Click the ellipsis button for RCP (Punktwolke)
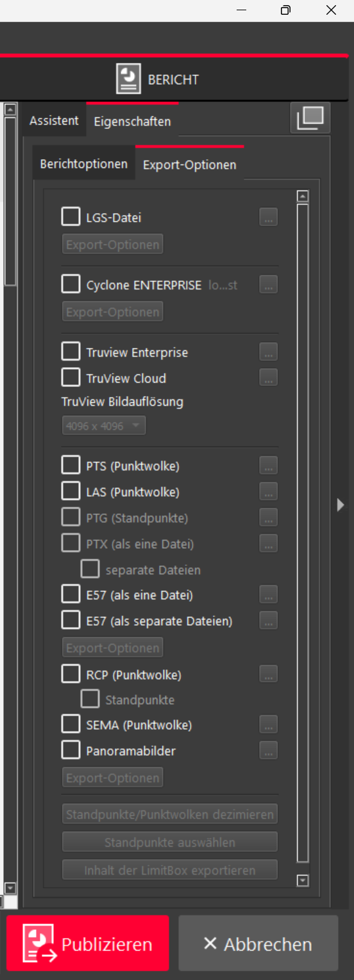 [269, 675]
